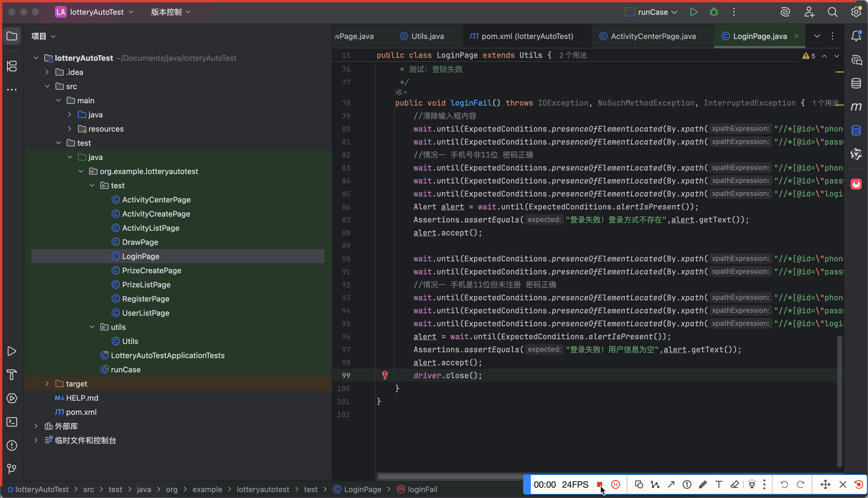Open the lotteryAutoTest project dropdown
Screen dimensions: 868x498
94,12
